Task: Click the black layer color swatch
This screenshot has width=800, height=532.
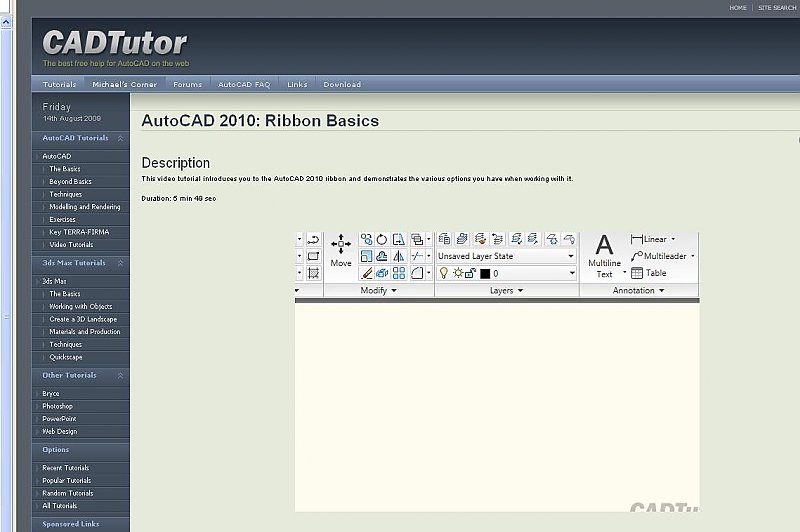Action: [485, 274]
